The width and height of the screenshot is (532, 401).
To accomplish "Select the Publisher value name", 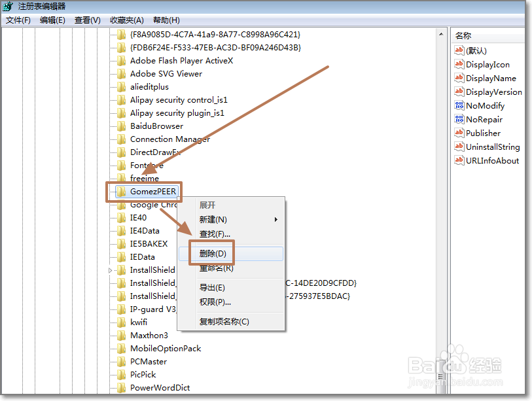I will (x=483, y=133).
